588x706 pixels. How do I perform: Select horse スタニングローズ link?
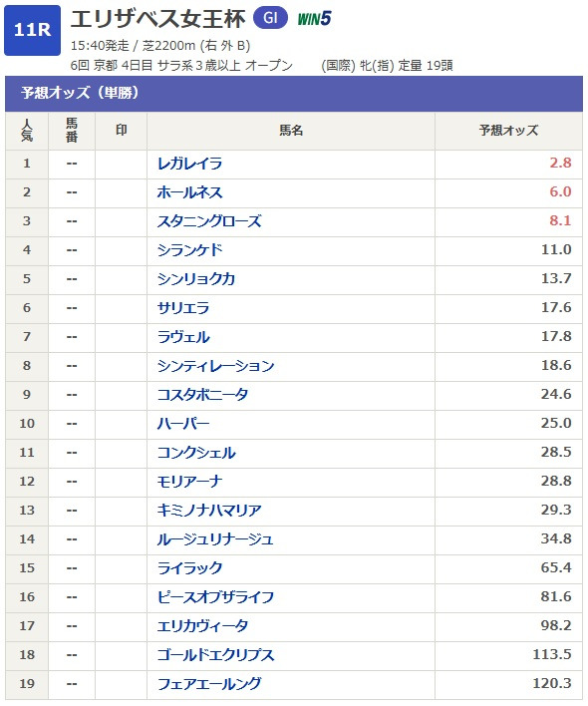pyautogui.click(x=209, y=221)
